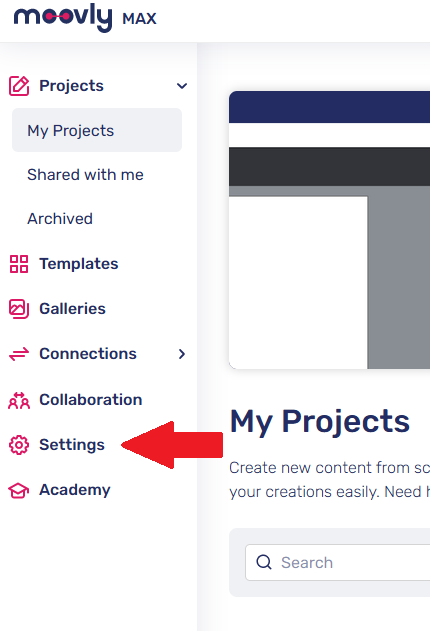
Task: Expand the Connections submenu arrow
Action: pos(182,354)
